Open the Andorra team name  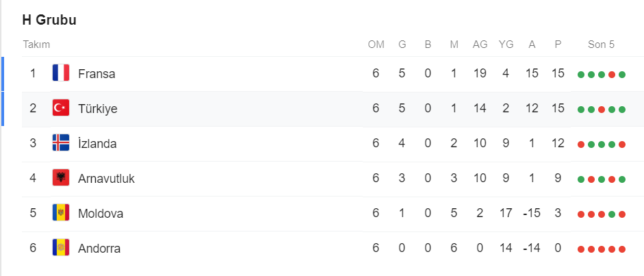(x=99, y=248)
